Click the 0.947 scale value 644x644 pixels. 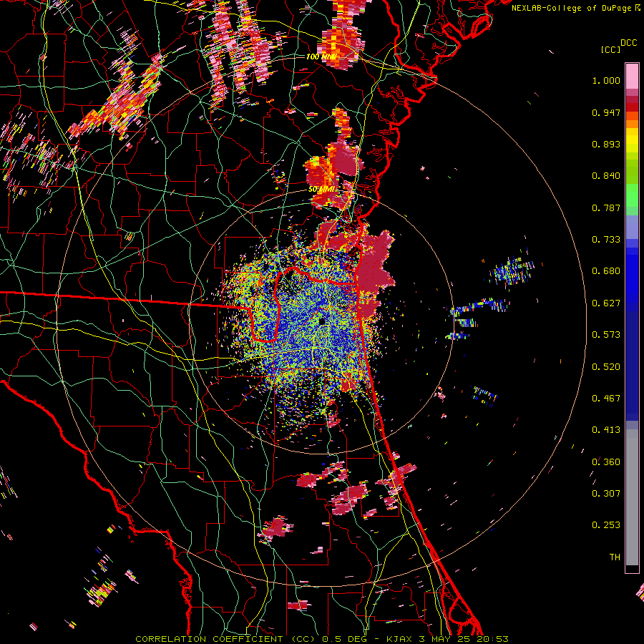point(606,112)
